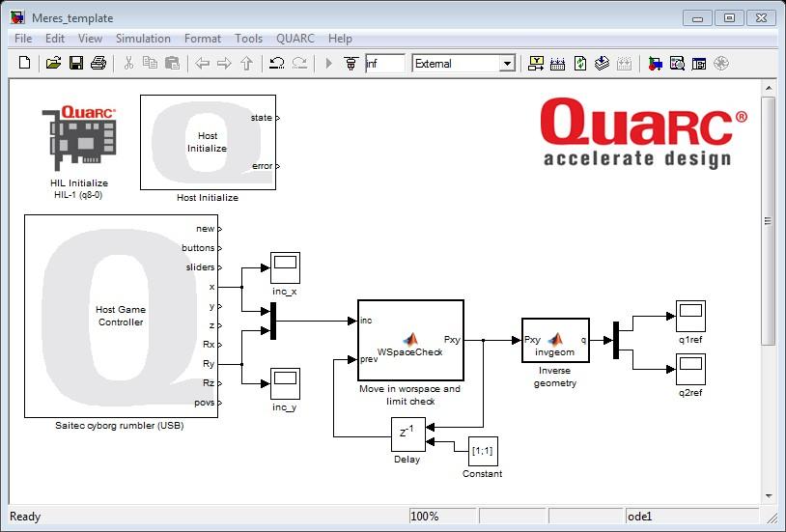Select the Delay z^-1 block
This screenshot has width=786, height=532.
[408, 434]
